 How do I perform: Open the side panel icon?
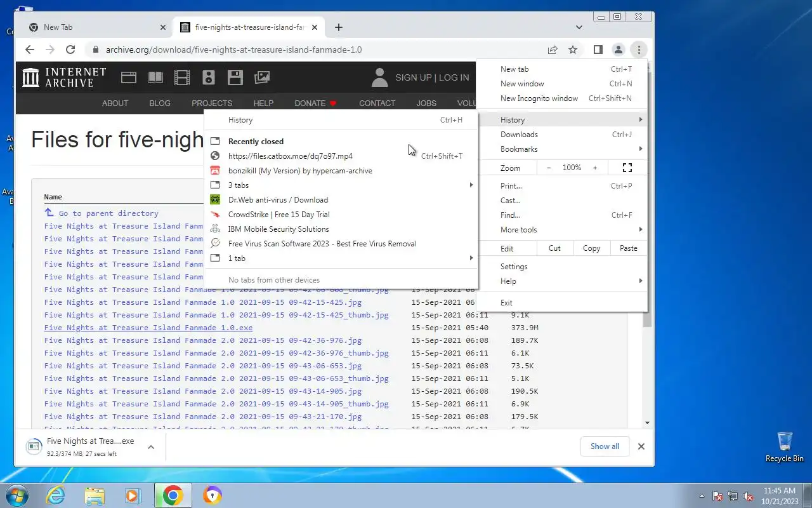(x=598, y=50)
